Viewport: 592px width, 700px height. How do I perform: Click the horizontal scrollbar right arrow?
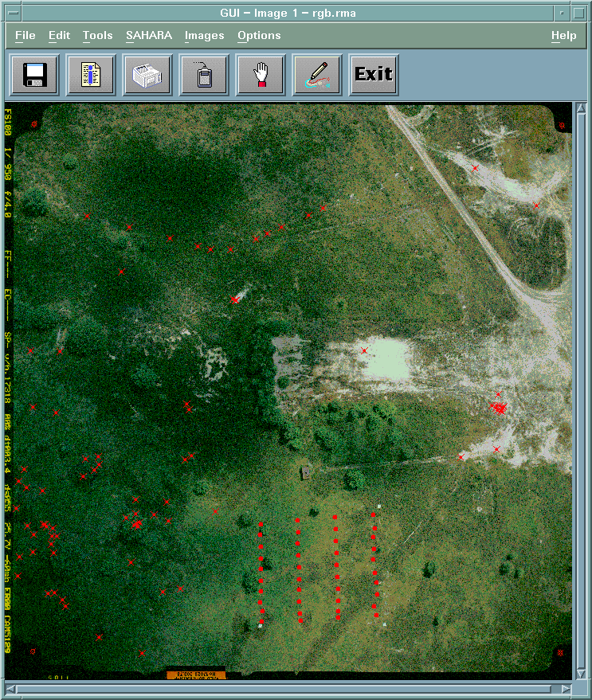coord(566,688)
